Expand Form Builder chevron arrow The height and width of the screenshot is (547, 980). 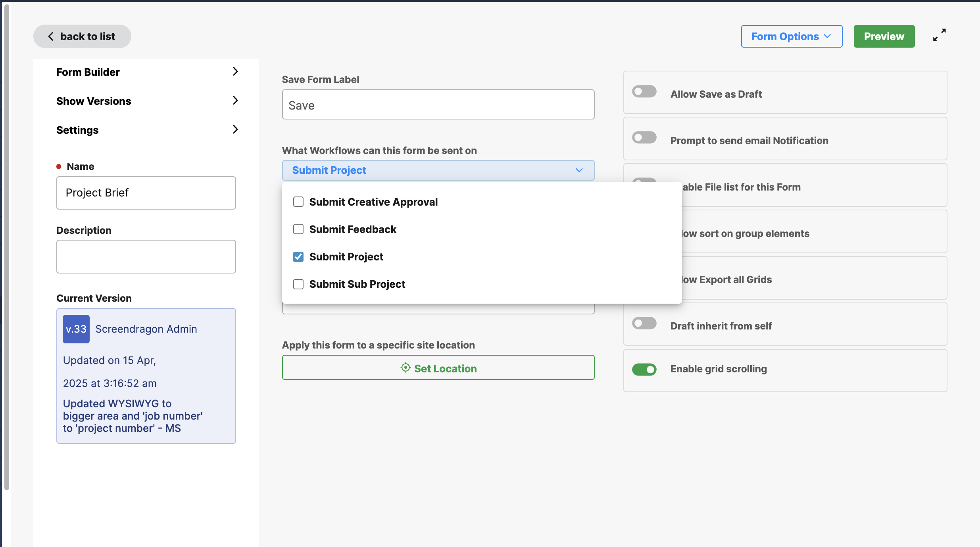click(x=235, y=71)
